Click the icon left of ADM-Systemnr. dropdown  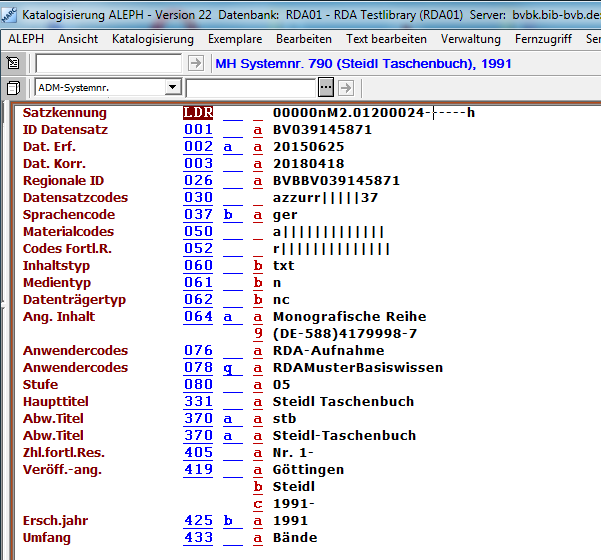(13, 88)
